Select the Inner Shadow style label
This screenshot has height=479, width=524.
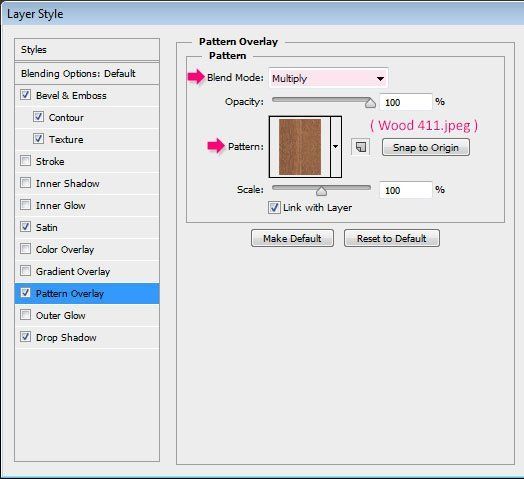point(68,184)
